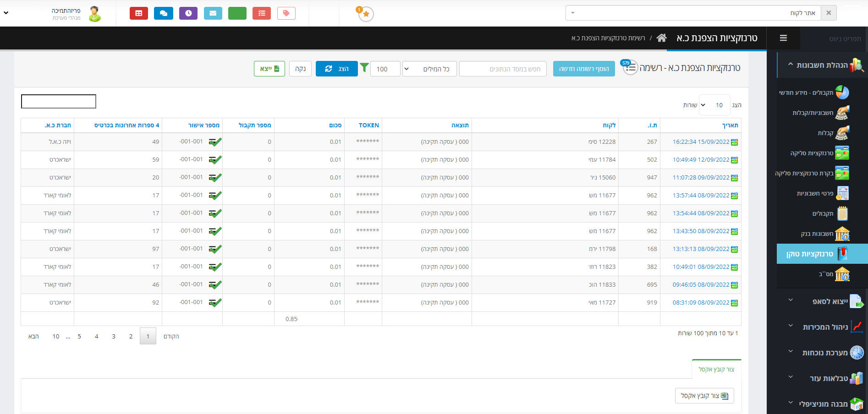Toggle the hamburger navigation menu
The image size is (868, 414).
tap(783, 38)
